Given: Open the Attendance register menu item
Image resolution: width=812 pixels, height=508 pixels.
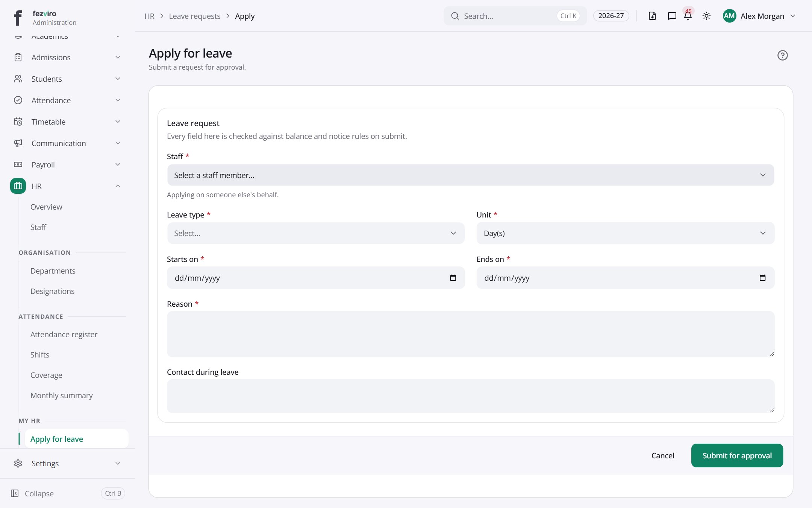Looking at the screenshot, I should coord(64,334).
